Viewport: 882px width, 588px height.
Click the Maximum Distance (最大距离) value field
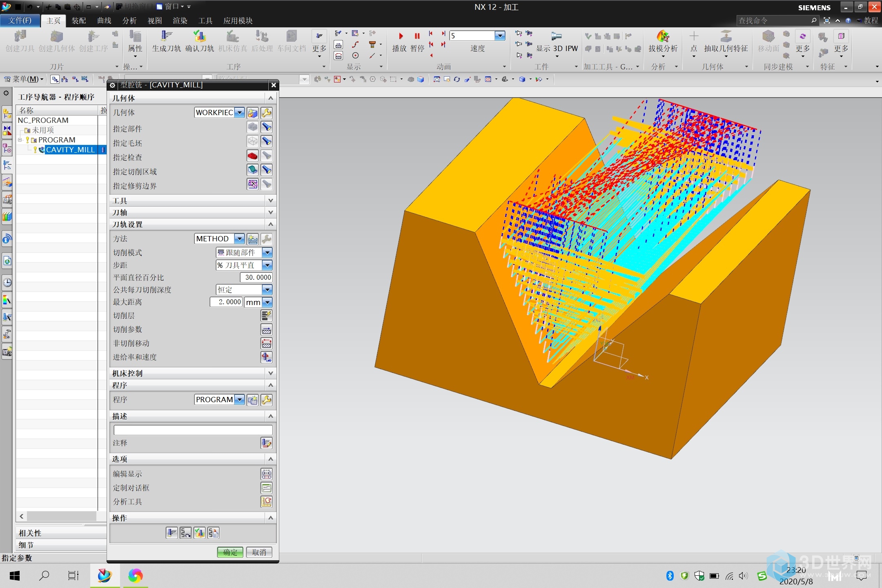point(227,302)
